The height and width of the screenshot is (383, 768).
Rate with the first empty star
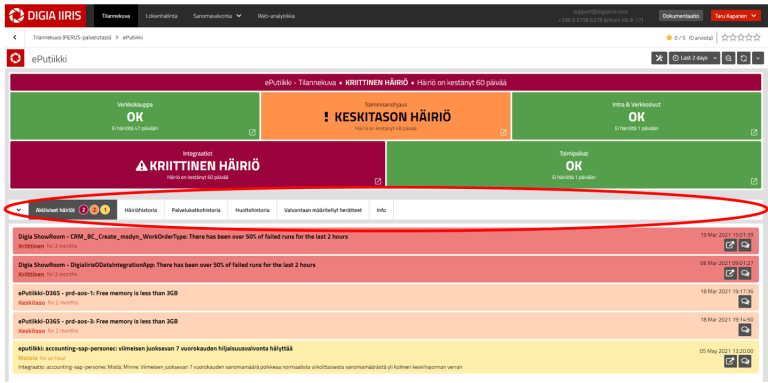tap(725, 38)
